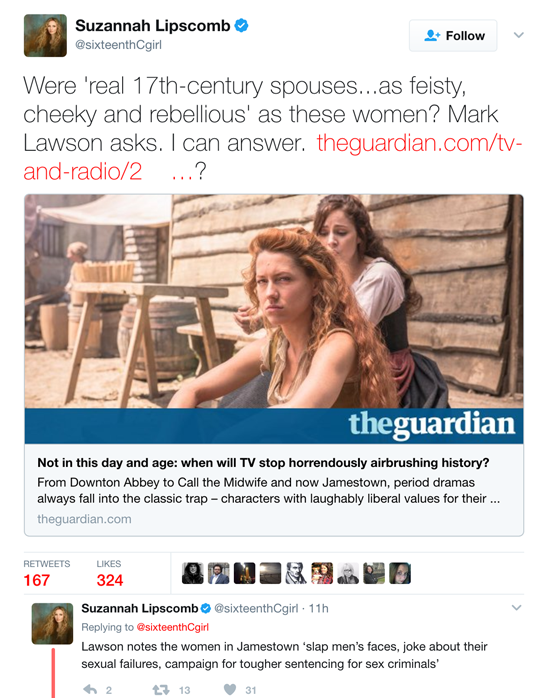Image resolution: width=540 pixels, height=698 pixels.
Task: Click the reply arrow icon under the reply tweet
Action: 90,690
